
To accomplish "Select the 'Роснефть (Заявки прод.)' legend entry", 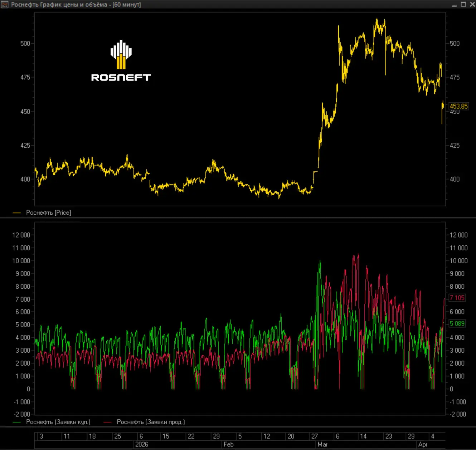I will 151,422.
